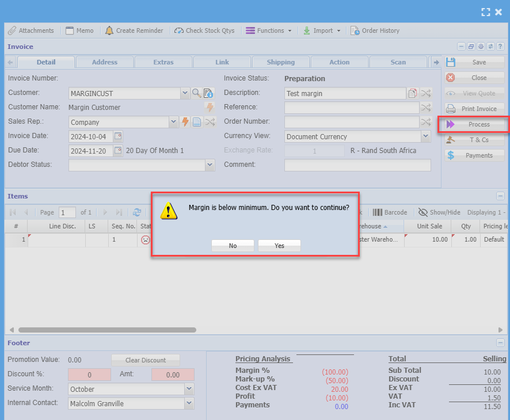Refresh the Items grid
Image resolution: width=510 pixels, height=420 pixels.
coord(137,212)
